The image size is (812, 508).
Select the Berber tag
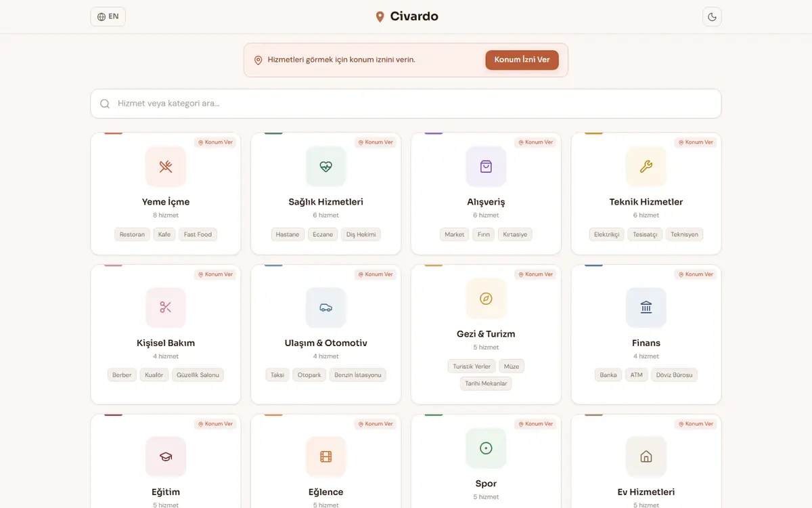pos(122,375)
